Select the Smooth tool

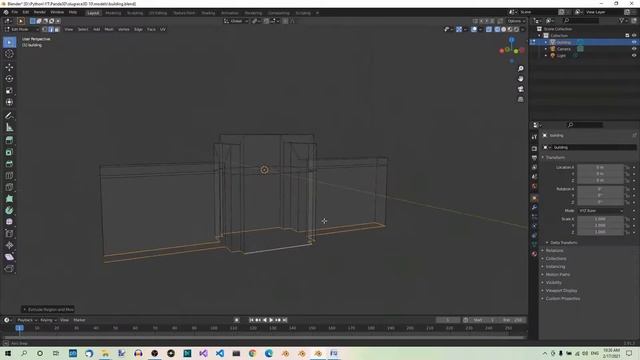[x=9, y=222]
